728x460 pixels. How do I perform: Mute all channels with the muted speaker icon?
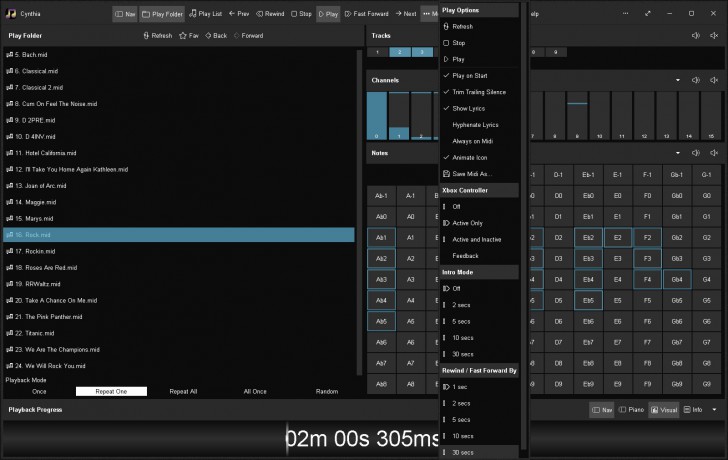click(x=714, y=80)
